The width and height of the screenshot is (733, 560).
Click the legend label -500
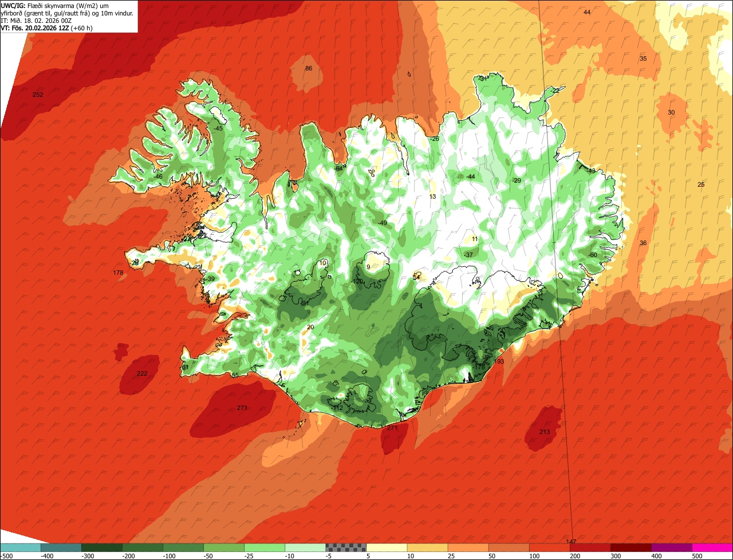point(6,555)
